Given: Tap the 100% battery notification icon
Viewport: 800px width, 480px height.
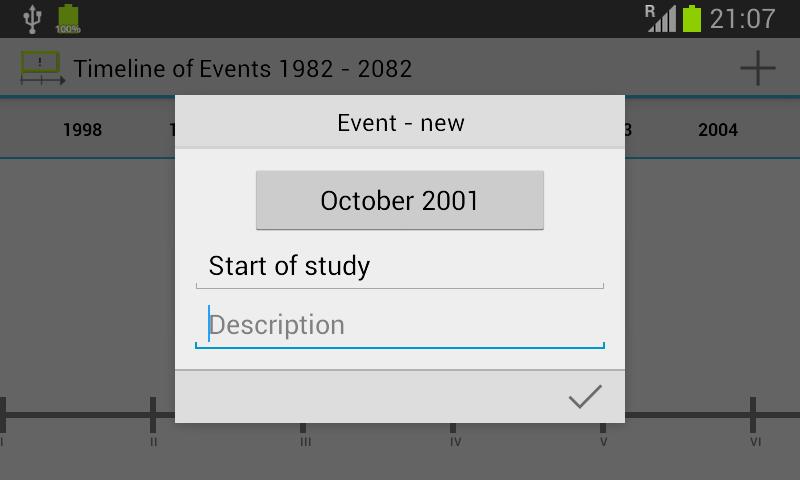Looking at the screenshot, I should 68,18.
